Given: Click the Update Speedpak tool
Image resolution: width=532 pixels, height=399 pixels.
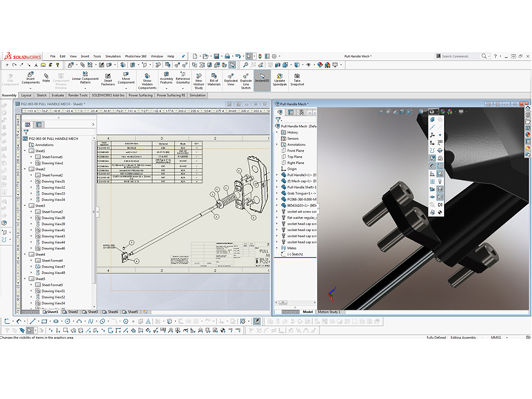Looking at the screenshot, I should pos(280,80).
